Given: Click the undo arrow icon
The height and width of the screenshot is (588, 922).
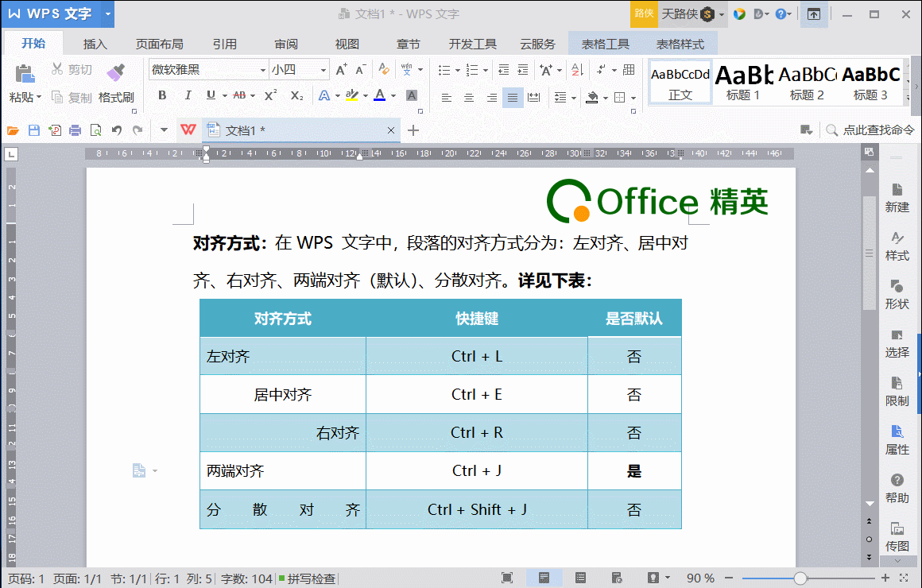Looking at the screenshot, I should pos(116,130).
